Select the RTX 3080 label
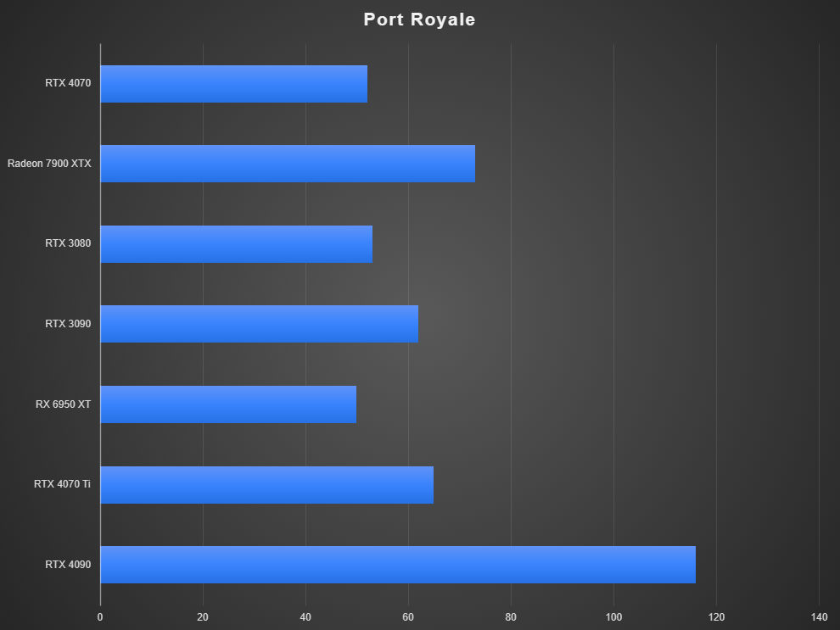The height and width of the screenshot is (630, 840). pos(68,243)
